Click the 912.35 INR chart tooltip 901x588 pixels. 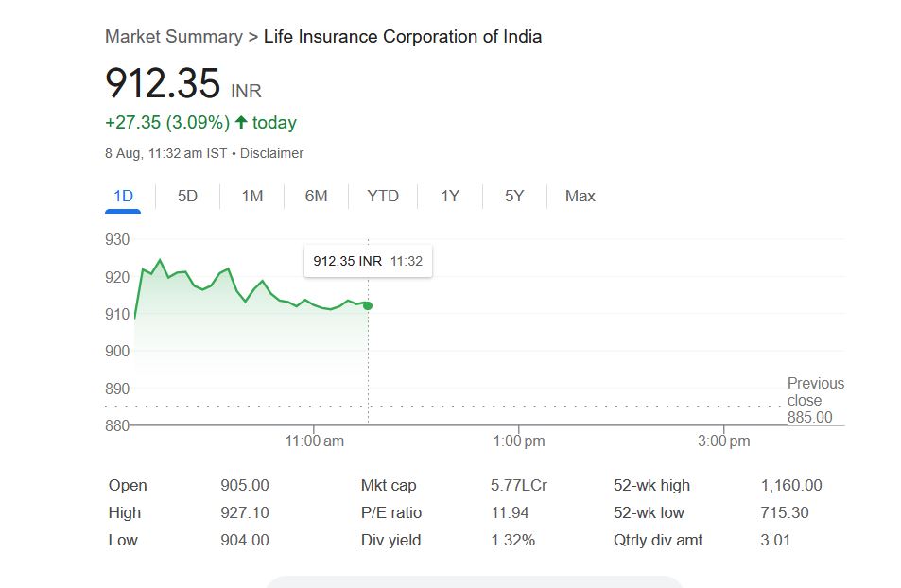pos(368,261)
